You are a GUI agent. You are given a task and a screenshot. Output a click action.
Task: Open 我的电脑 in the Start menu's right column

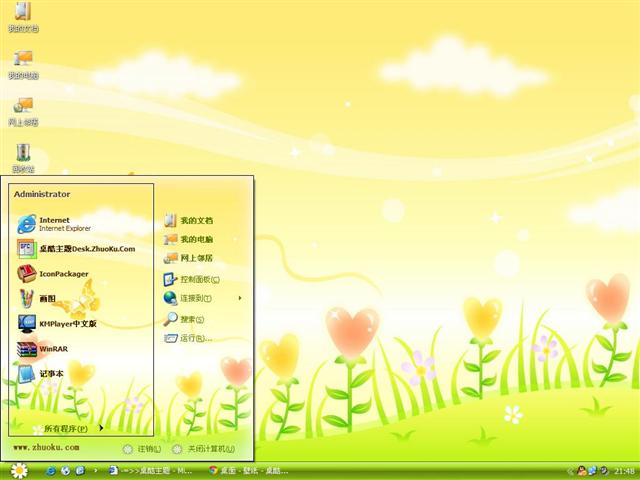[189, 239]
